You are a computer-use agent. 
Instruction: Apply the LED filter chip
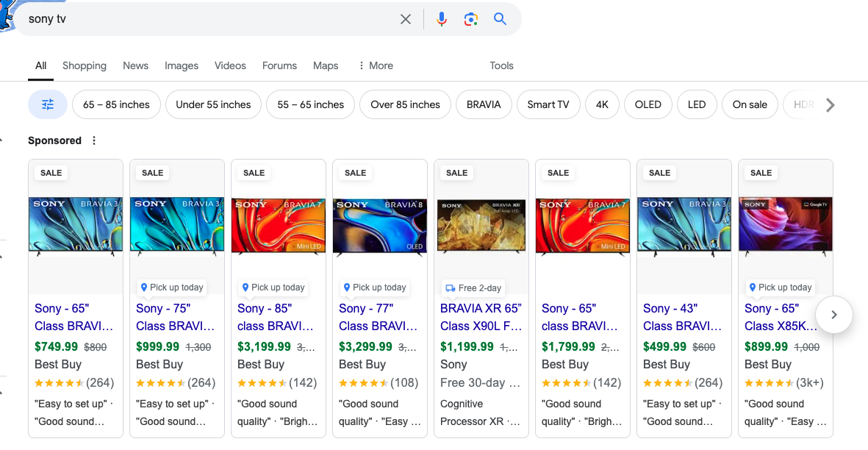pos(697,104)
